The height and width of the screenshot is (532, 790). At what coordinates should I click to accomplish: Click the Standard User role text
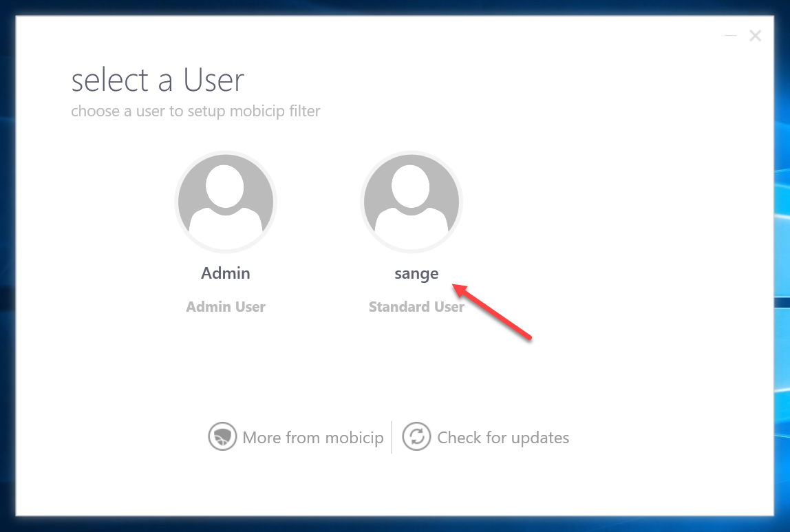416,307
